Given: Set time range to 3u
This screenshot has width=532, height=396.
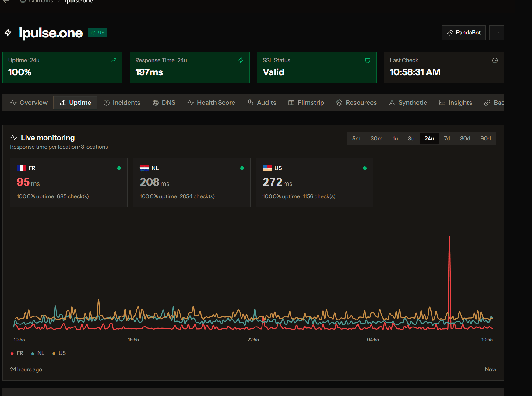Looking at the screenshot, I should [x=411, y=139].
